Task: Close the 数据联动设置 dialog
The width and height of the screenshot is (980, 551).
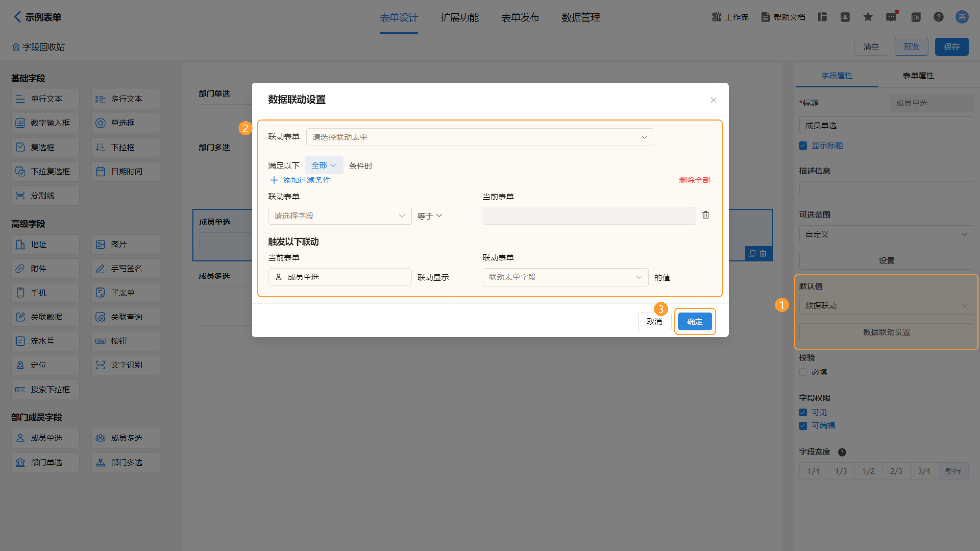Action: 713,100
